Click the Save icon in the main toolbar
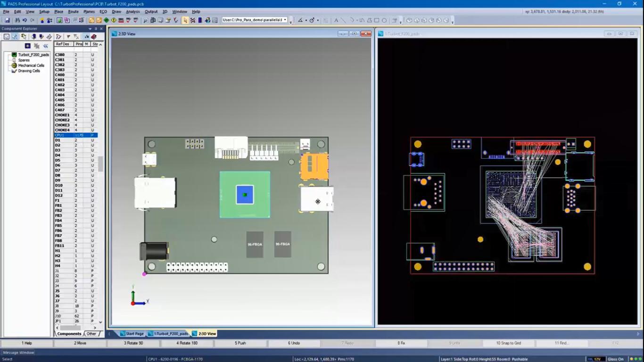Viewport: 644px width, 362px height. pyautogui.click(x=7, y=20)
